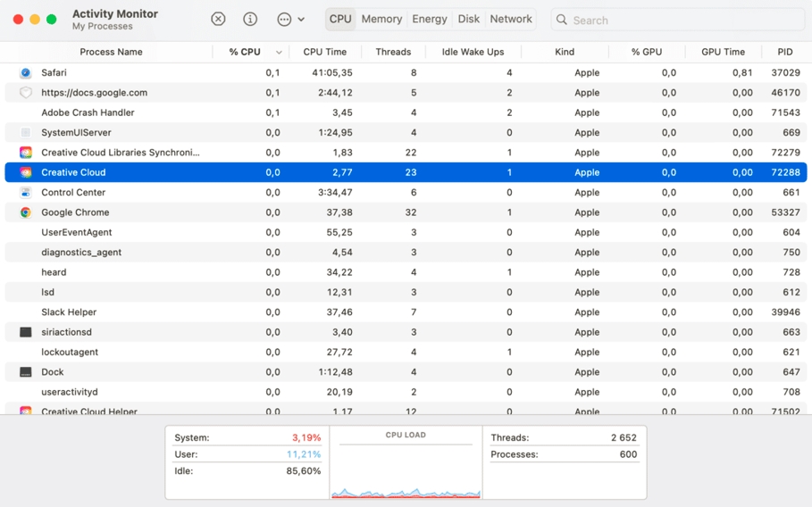The width and height of the screenshot is (812, 507).
Task: Click the Creative Cloud Libraries Synchronizer icon
Action: (25, 153)
